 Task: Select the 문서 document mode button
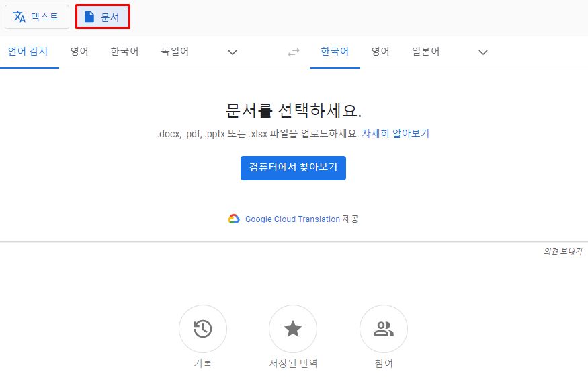tap(102, 17)
